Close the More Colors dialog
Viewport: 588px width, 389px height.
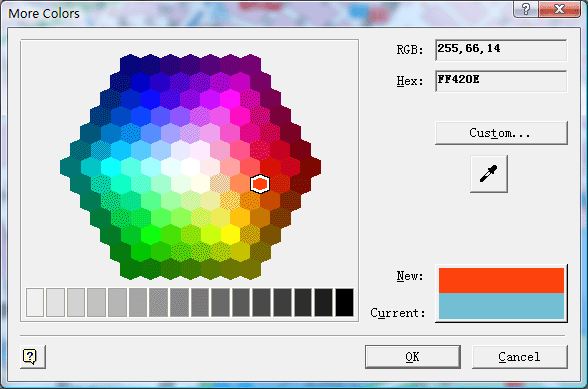coord(559,9)
